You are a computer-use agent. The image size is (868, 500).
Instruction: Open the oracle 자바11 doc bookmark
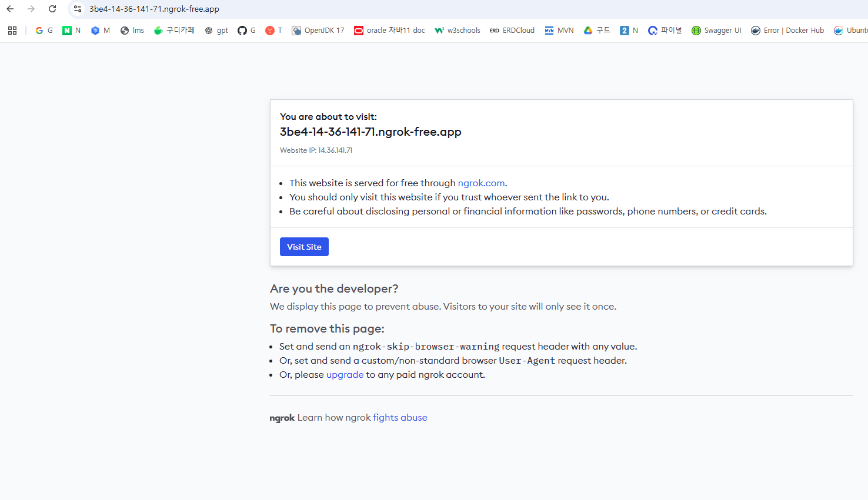389,31
